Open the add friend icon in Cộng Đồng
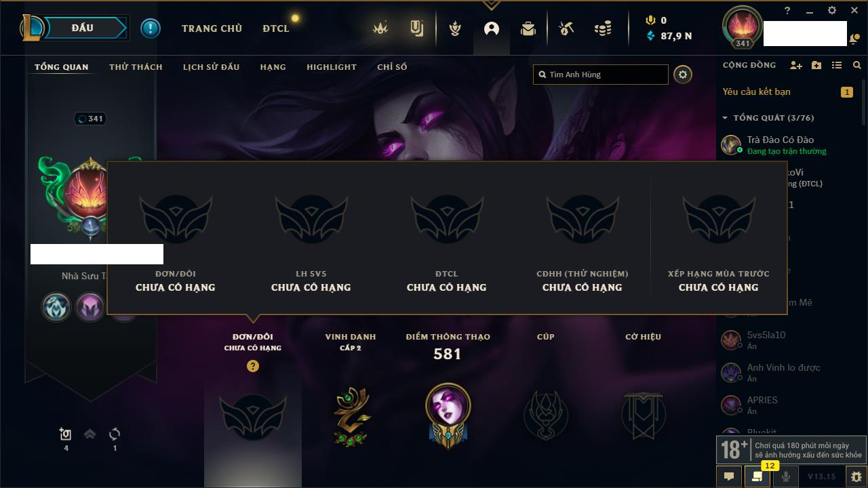The height and width of the screenshot is (488, 868). (x=796, y=65)
